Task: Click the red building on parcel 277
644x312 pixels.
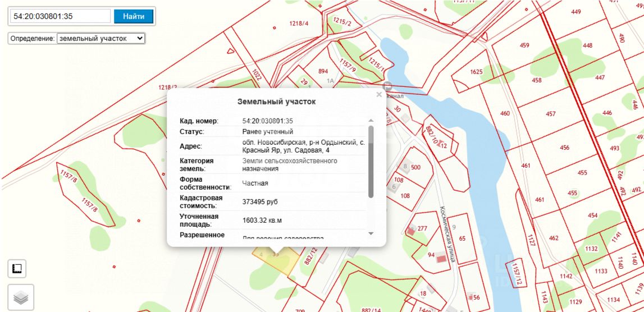Action: 411,232
